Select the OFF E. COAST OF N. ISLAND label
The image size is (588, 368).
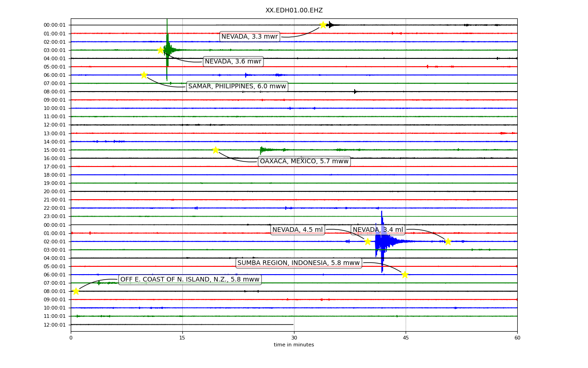coord(190,280)
